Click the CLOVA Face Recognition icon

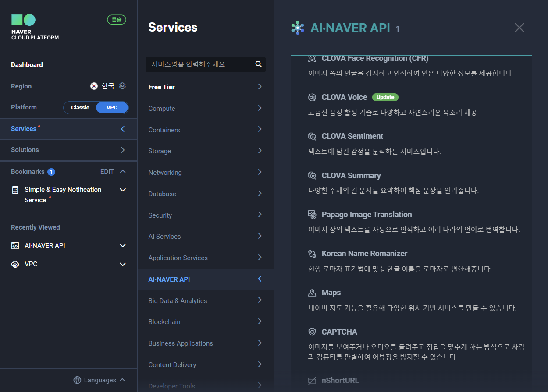(312, 58)
